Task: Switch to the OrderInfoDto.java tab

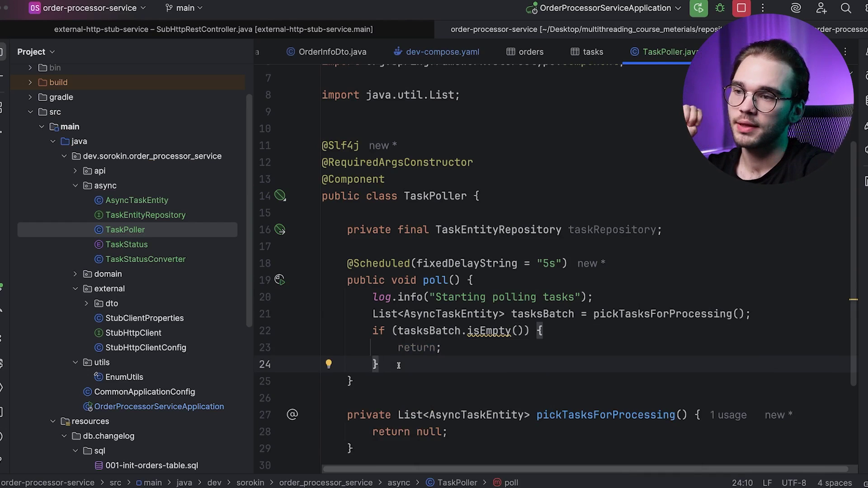Action: point(332,52)
